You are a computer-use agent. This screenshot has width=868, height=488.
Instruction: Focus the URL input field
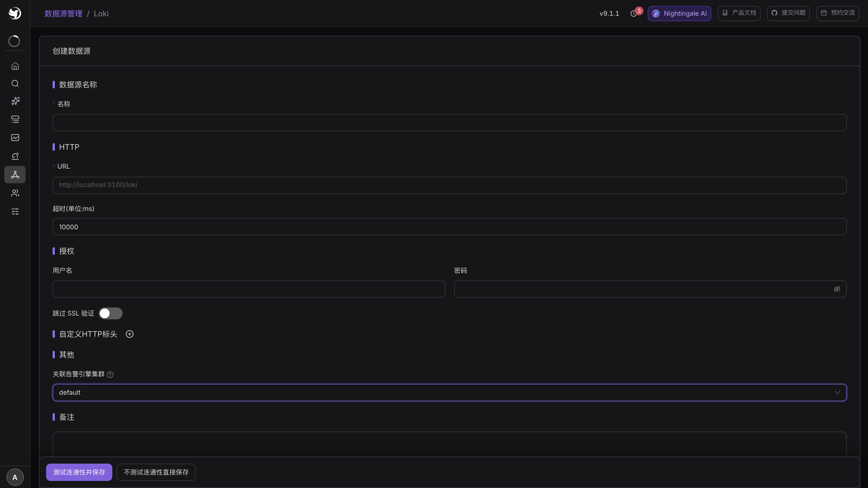coord(449,185)
